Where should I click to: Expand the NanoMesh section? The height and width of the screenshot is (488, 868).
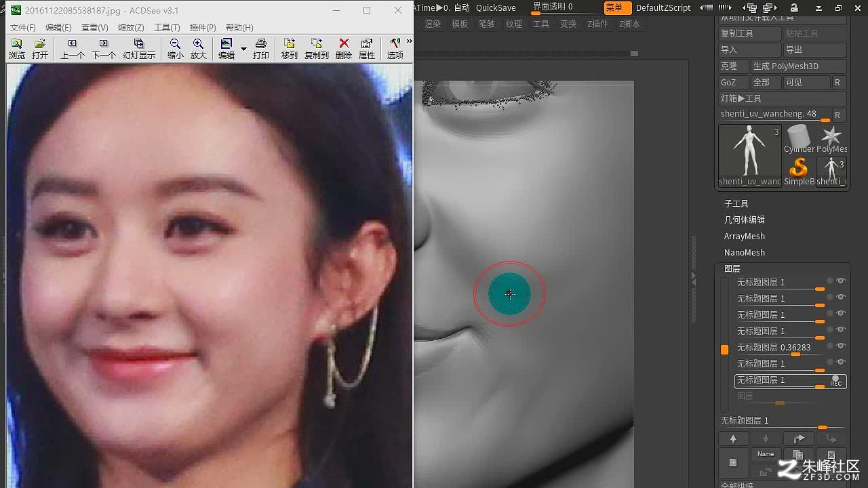pyautogui.click(x=744, y=252)
